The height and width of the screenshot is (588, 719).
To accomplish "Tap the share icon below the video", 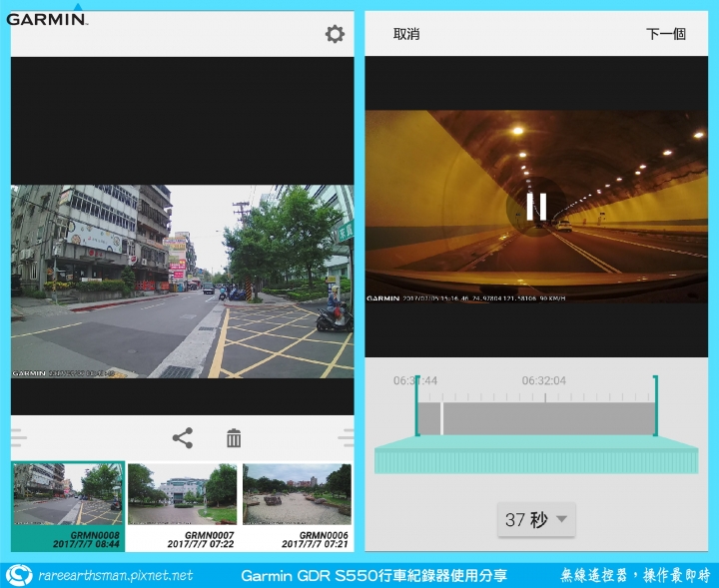I will 183,438.
